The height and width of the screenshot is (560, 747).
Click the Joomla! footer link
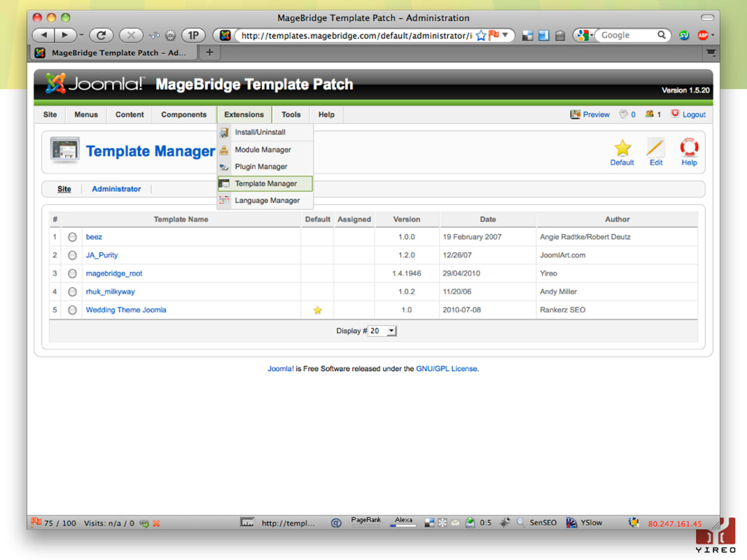pyautogui.click(x=281, y=369)
